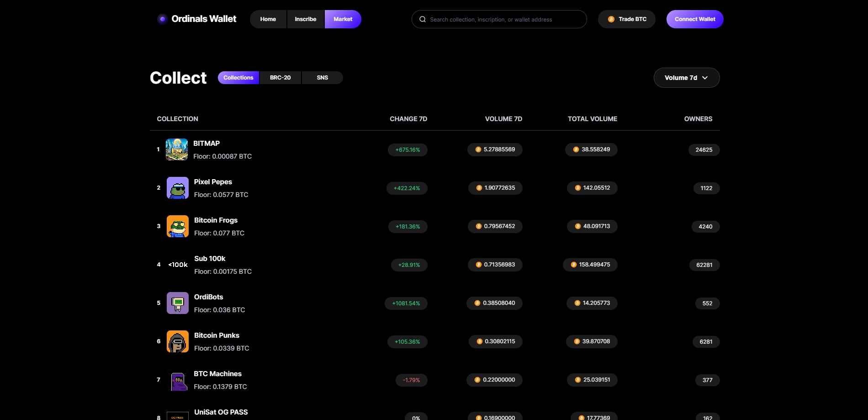Image resolution: width=868 pixels, height=420 pixels.
Task: Click the Floor: 0.0577 BTC text
Action: [x=221, y=195]
